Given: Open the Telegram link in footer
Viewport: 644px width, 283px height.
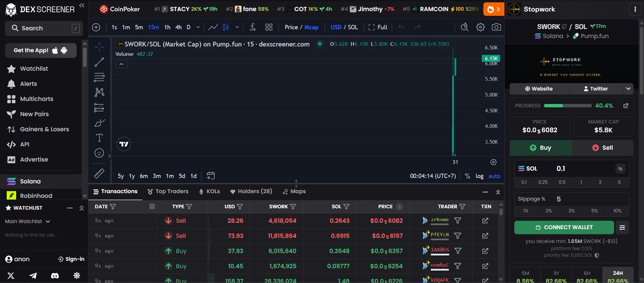Looking at the screenshot, I should 33,275.
